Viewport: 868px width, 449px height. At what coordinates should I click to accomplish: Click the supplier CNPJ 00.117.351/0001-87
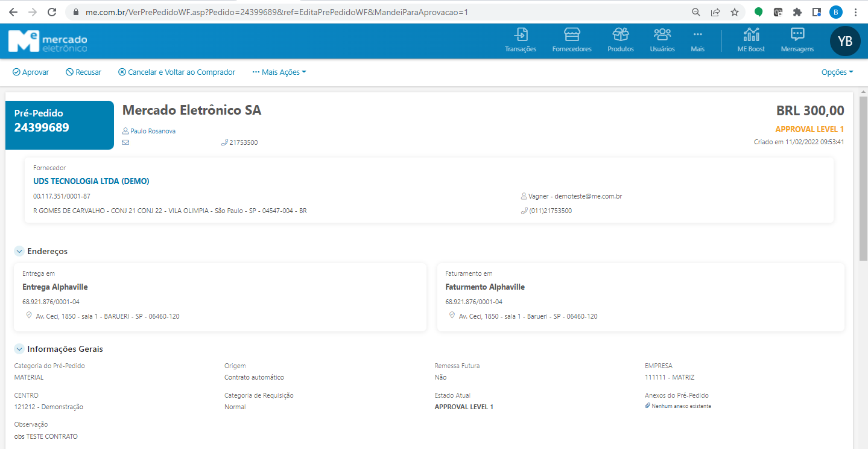(62, 196)
